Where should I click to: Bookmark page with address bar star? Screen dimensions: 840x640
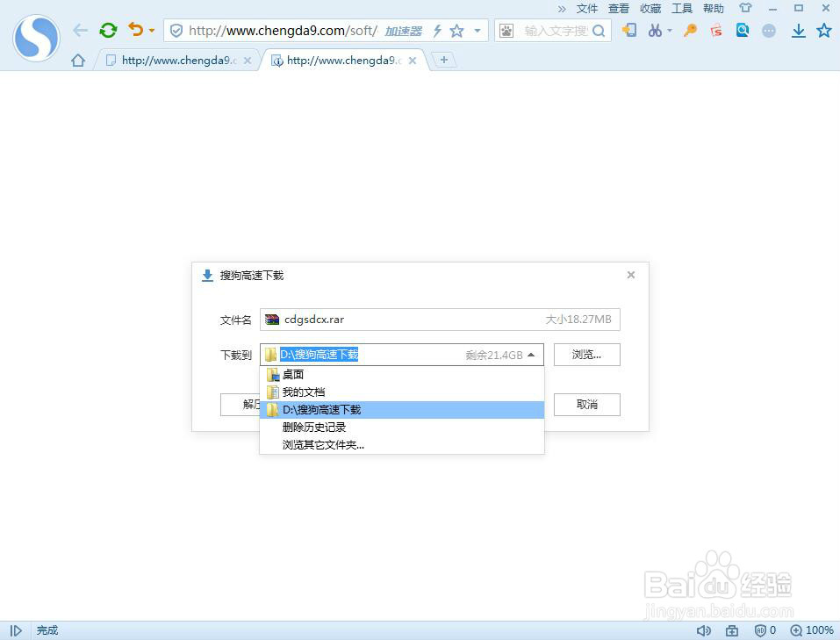point(457,31)
